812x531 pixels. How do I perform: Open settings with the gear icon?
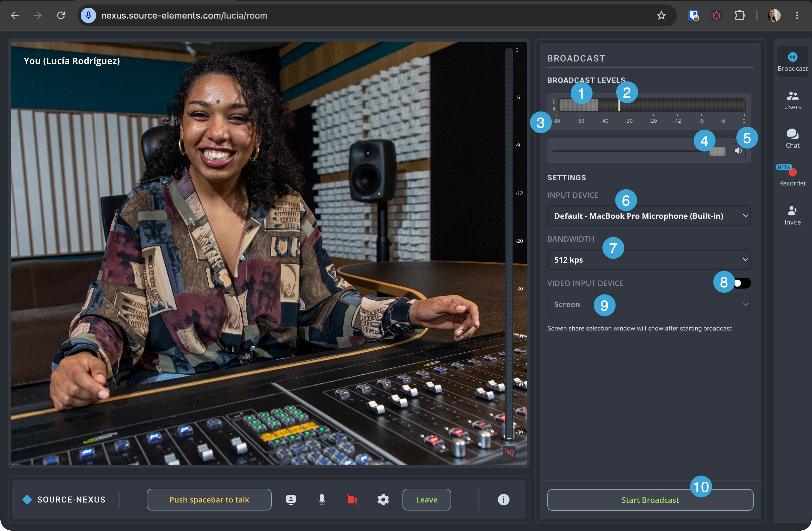coord(383,500)
